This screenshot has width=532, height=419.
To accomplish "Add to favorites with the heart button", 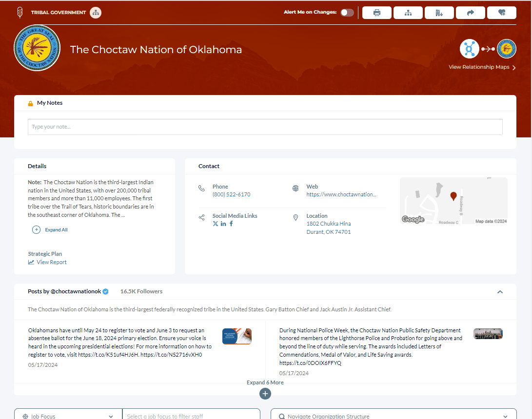I will (502, 13).
